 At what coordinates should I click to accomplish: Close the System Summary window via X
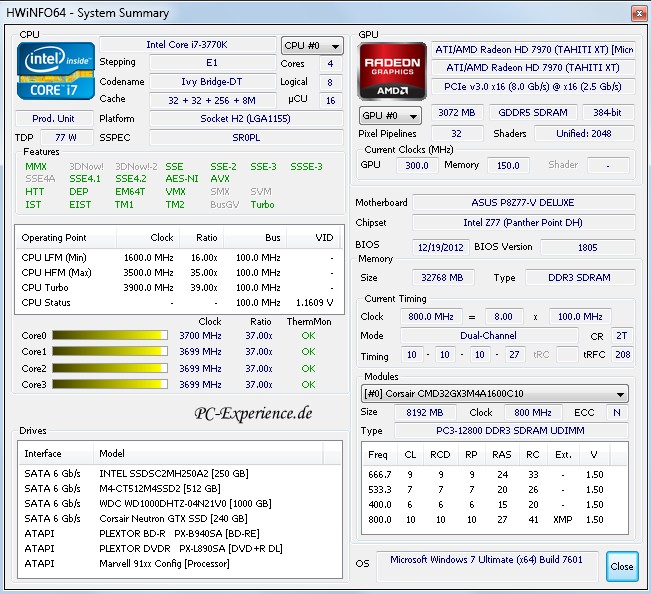(639, 14)
